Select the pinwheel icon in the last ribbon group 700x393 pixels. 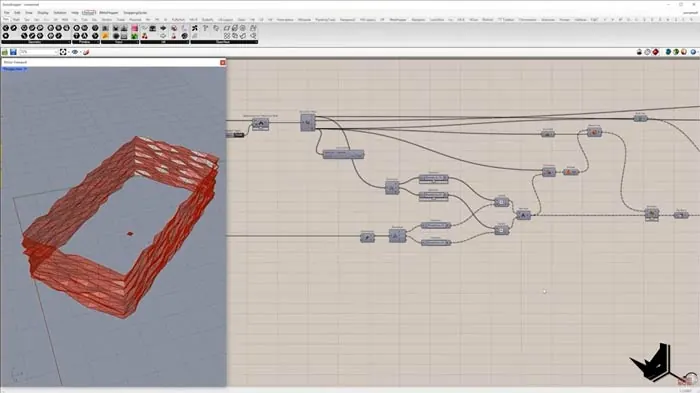click(195, 28)
